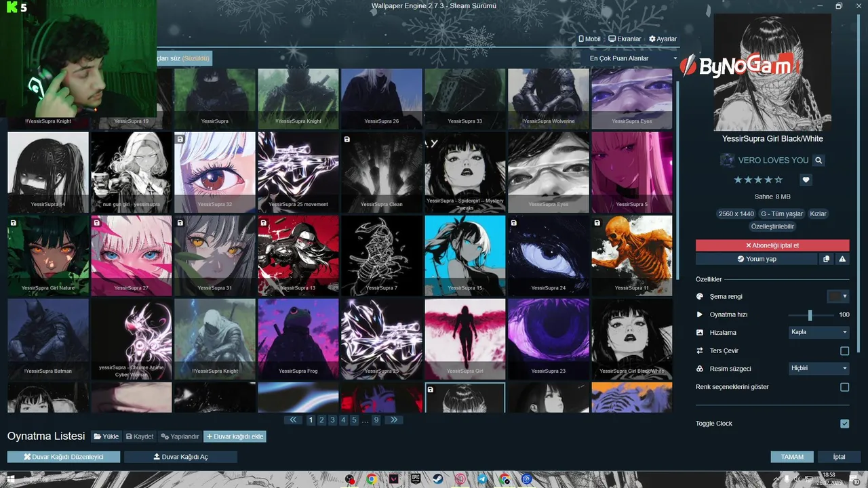Click Aboneliği iptal et button
This screenshot has width=868, height=488.
[772, 245]
